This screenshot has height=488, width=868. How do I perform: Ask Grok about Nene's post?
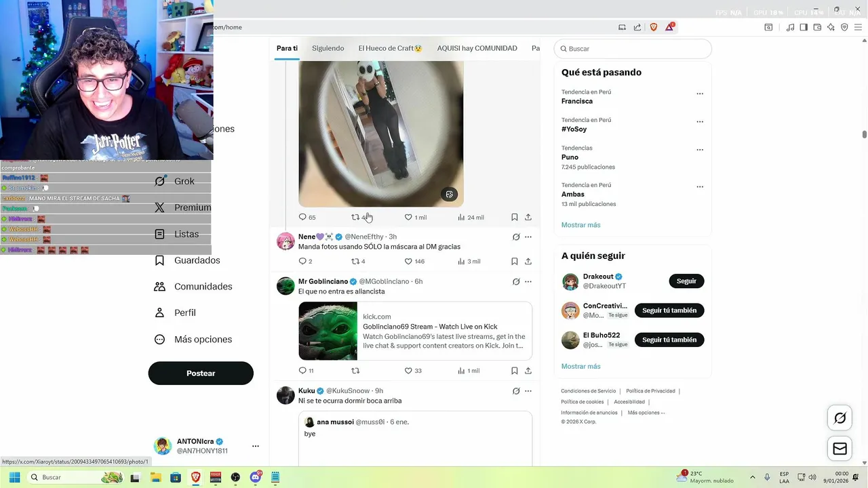click(516, 237)
